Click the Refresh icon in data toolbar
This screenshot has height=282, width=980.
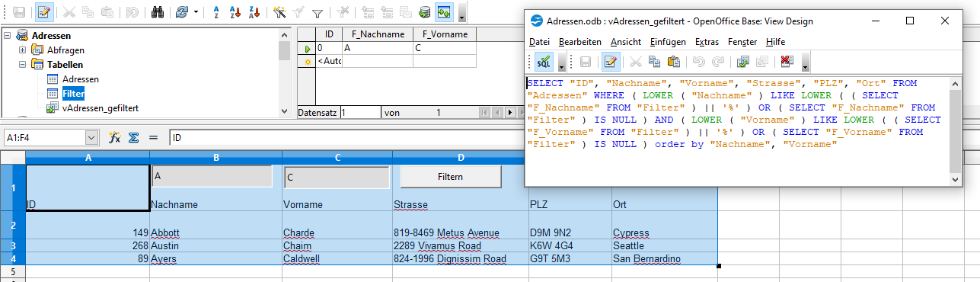pos(181,12)
